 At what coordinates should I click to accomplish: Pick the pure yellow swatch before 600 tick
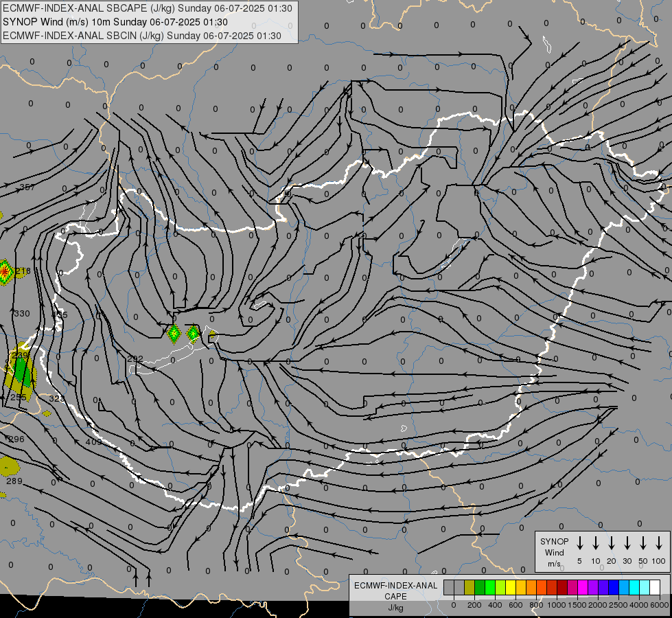tap(511, 587)
